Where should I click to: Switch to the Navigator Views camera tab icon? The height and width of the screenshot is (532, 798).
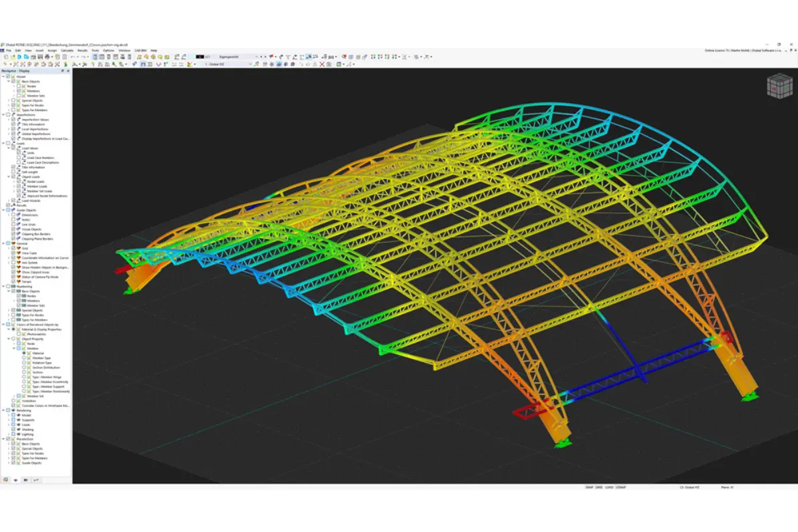[x=25, y=479]
